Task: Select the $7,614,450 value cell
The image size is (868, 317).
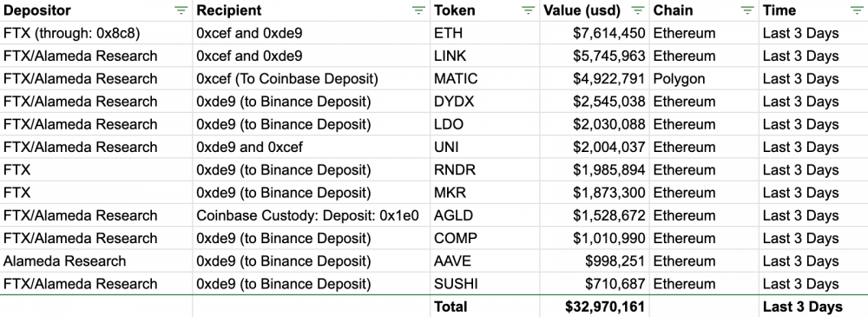Action: pos(595,33)
